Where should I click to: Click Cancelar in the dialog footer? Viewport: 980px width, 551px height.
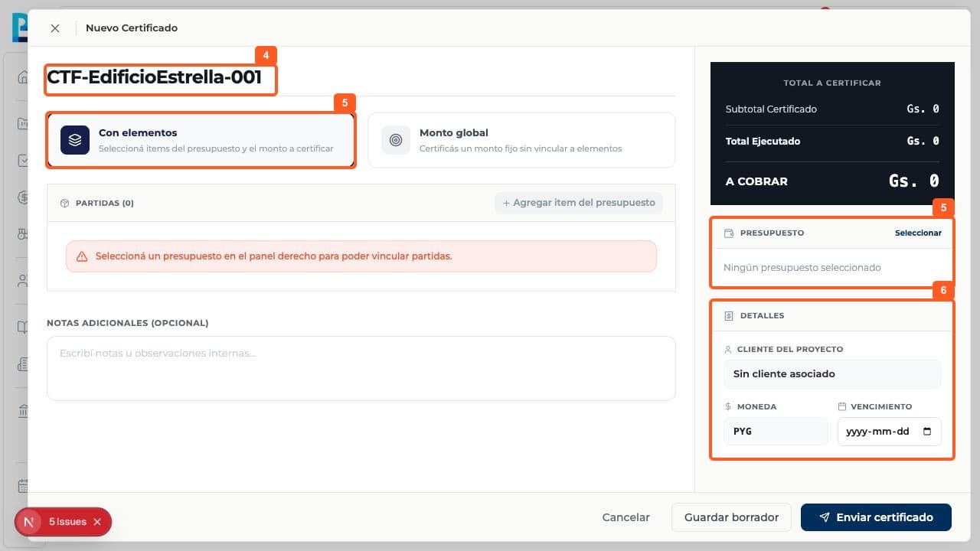(626, 517)
